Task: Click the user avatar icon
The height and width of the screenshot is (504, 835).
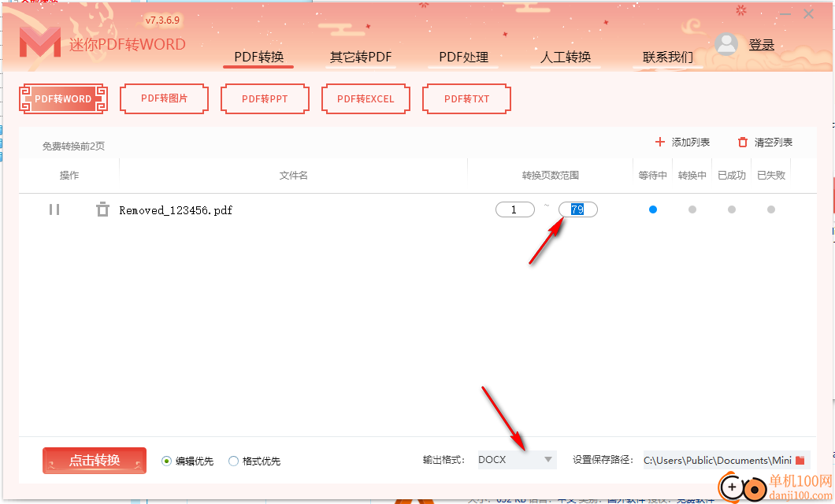Action: [x=726, y=44]
